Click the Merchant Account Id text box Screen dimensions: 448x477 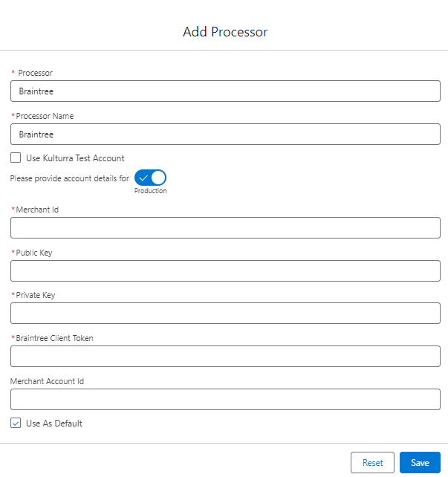pos(225,400)
